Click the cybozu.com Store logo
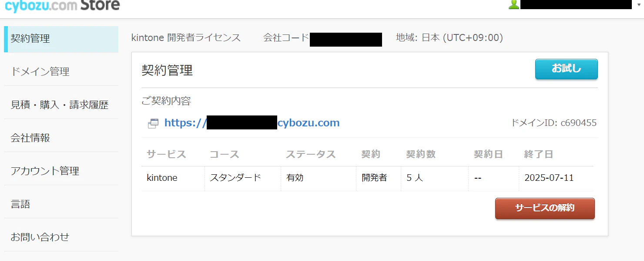Viewport: 644px width, 261px height. [62, 6]
